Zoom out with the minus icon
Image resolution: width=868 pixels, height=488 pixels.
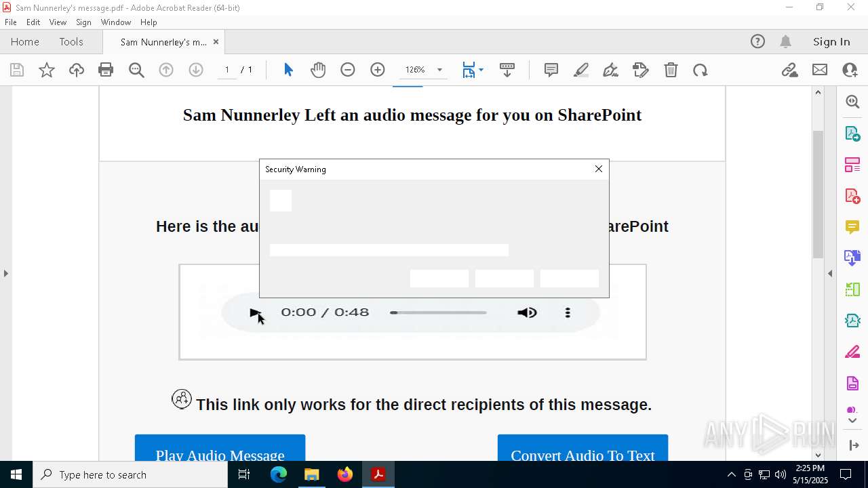coord(348,70)
